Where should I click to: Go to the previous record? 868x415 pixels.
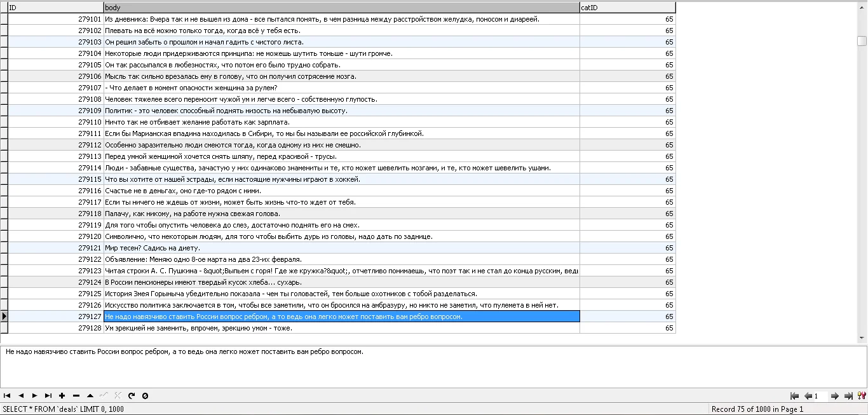click(21, 395)
